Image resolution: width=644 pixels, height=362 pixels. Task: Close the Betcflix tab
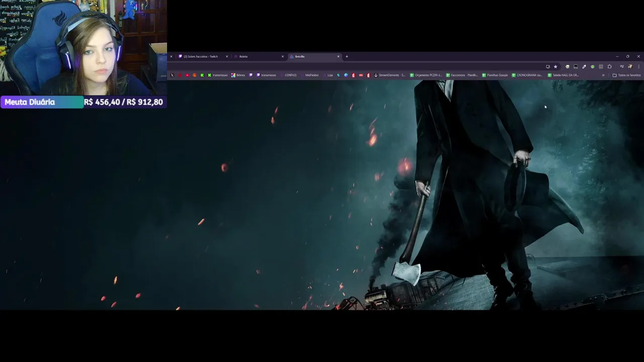[x=338, y=56]
